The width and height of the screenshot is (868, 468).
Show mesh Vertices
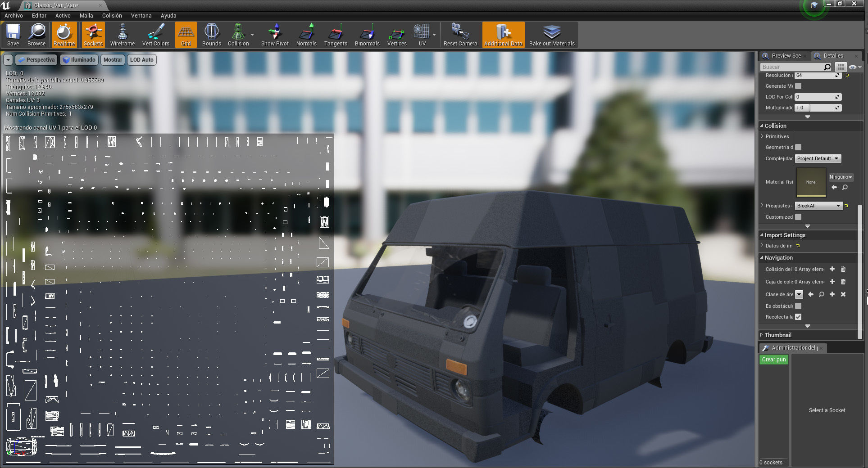tap(397, 35)
